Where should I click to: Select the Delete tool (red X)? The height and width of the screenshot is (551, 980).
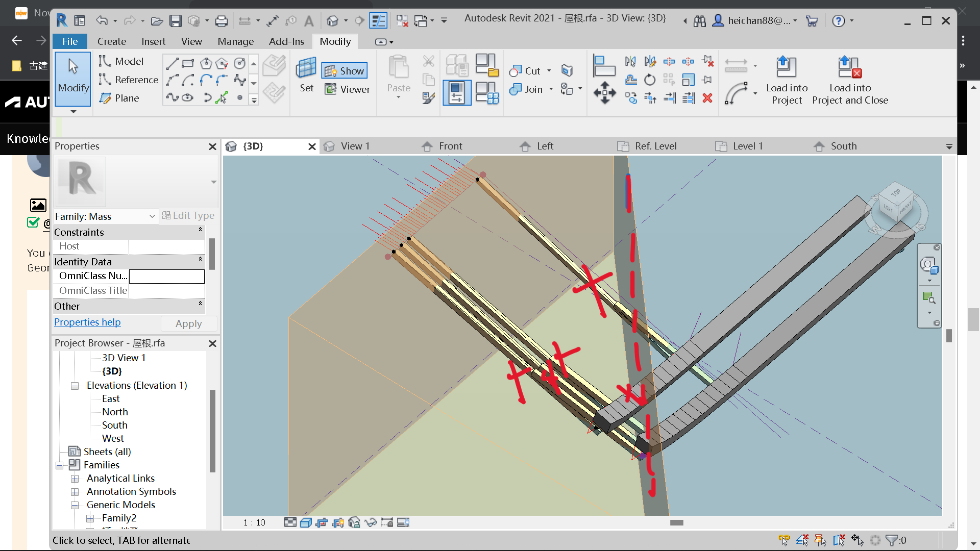[x=708, y=98]
